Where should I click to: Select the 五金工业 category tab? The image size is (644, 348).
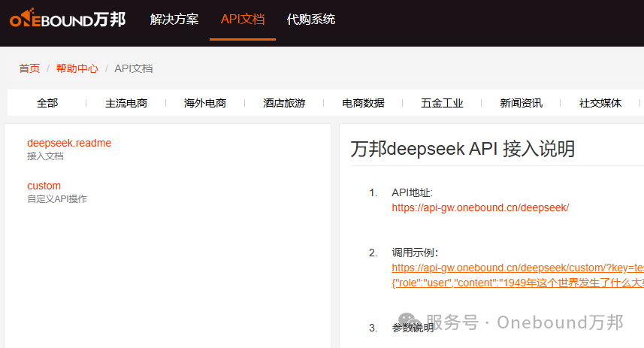click(x=442, y=103)
